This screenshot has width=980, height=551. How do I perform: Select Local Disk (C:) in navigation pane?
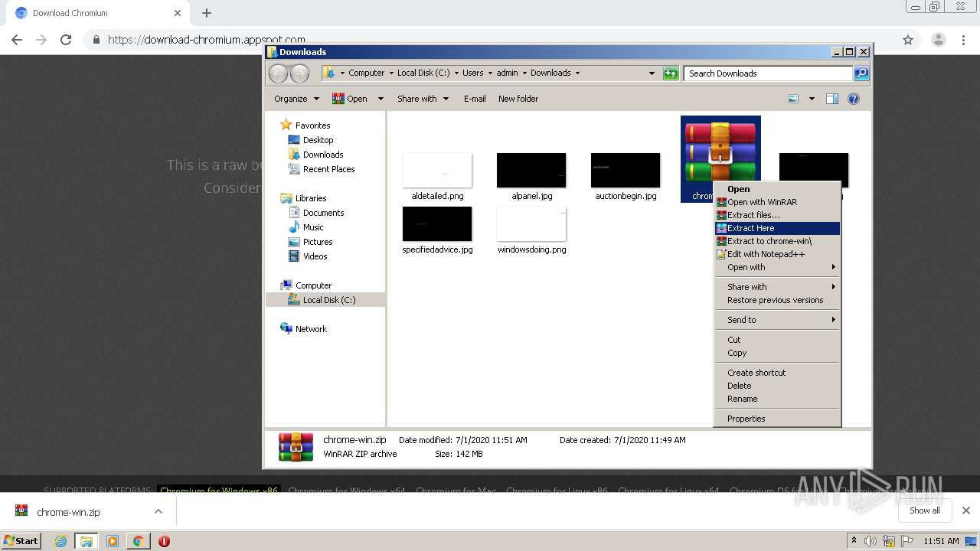click(328, 300)
